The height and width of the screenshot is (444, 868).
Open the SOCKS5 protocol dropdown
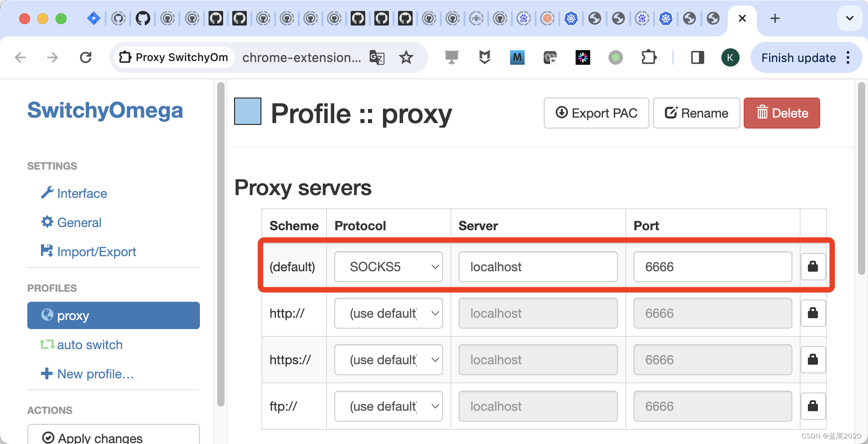coord(388,267)
